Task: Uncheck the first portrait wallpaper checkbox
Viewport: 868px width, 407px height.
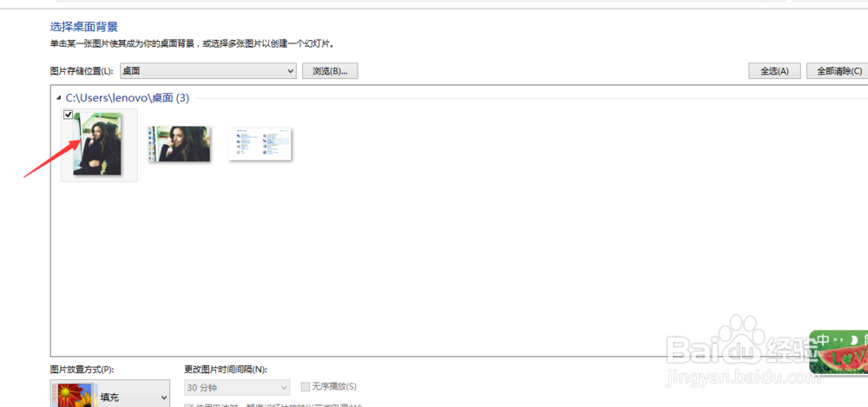Action: 68,115
